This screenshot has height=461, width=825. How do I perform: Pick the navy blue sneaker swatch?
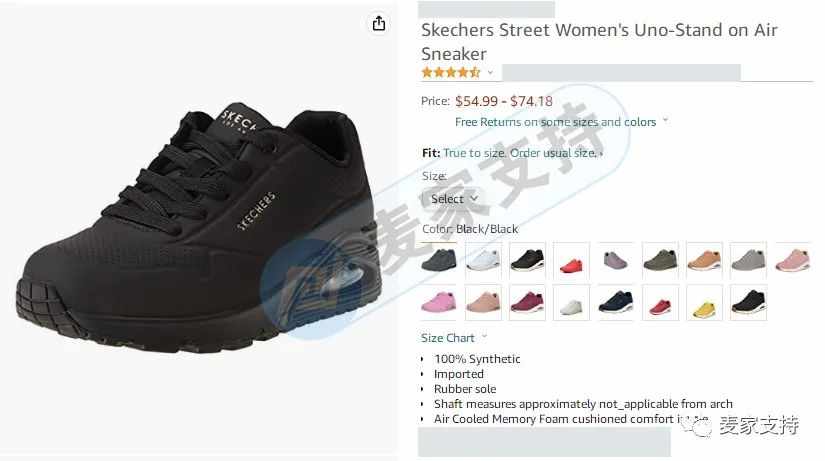tap(616, 303)
